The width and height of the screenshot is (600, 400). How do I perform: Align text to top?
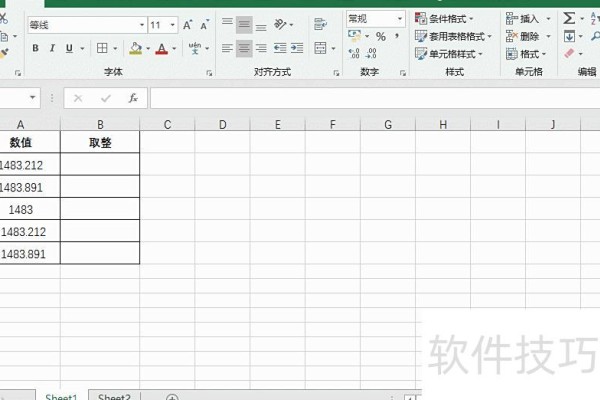(x=227, y=24)
